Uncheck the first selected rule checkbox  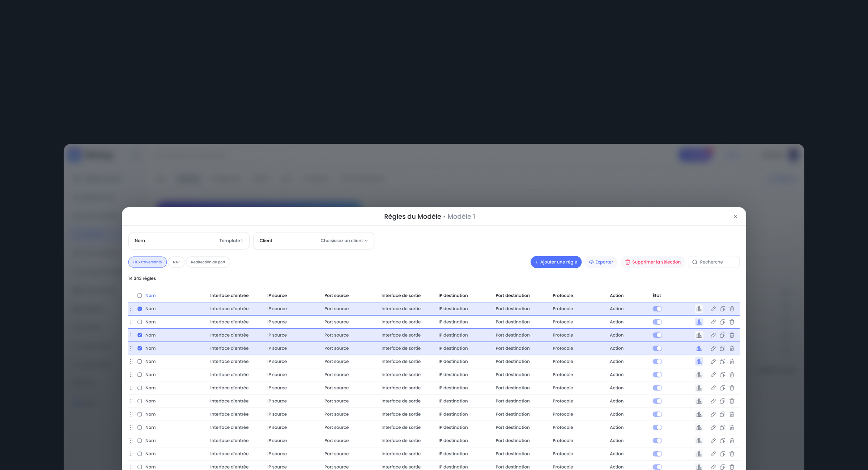pos(140,309)
